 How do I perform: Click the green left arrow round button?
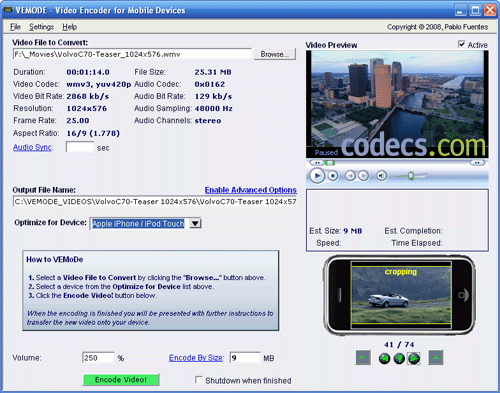coord(384,358)
